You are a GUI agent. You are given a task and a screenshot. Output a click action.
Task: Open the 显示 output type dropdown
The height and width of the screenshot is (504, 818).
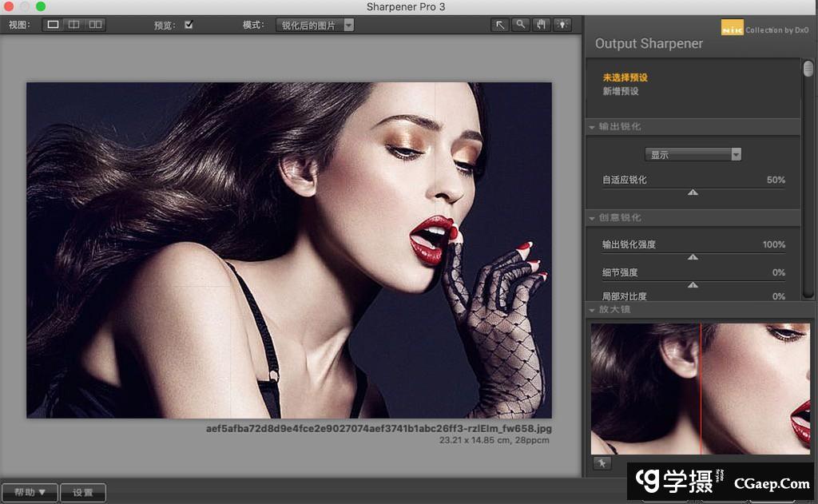pyautogui.click(x=693, y=154)
